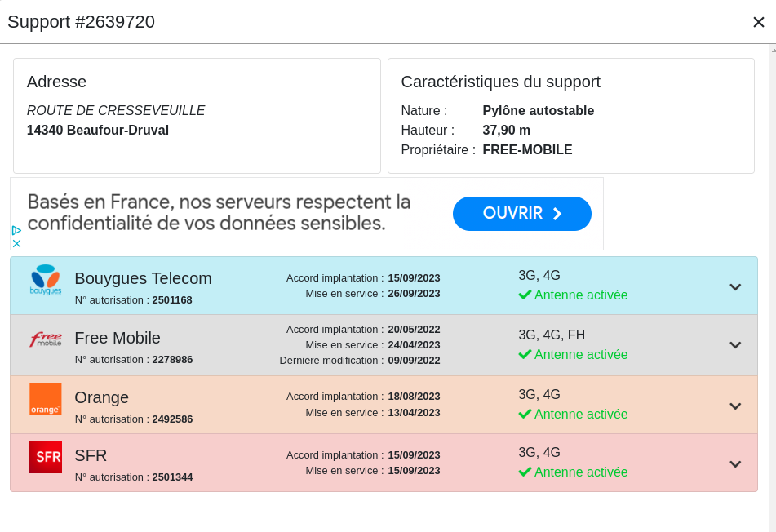This screenshot has height=532, width=776.
Task: Click the Orange operator logo
Action: point(46,399)
